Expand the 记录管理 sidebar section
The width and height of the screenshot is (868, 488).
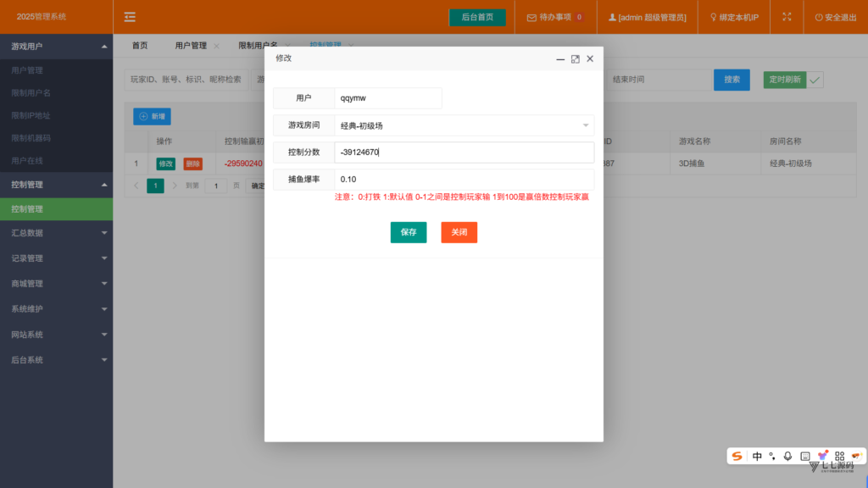57,258
